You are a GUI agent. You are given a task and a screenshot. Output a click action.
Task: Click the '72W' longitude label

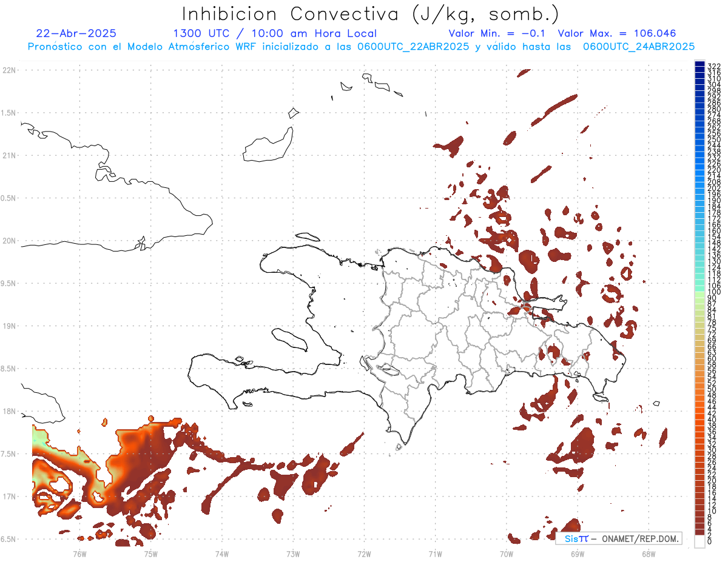point(364,554)
